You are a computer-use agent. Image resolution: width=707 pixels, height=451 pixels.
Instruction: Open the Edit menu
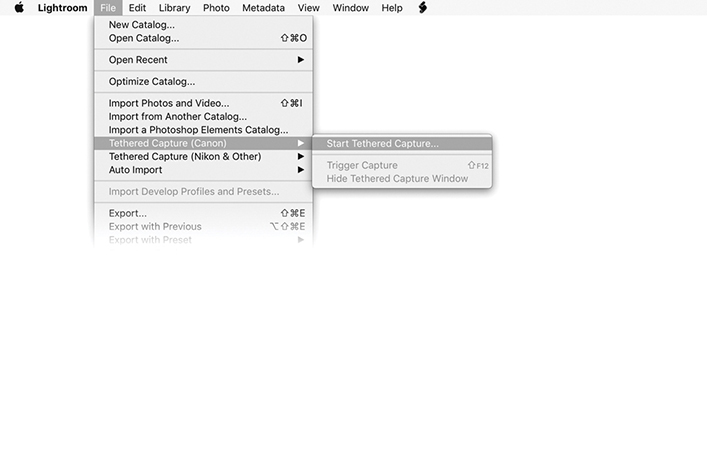[137, 8]
